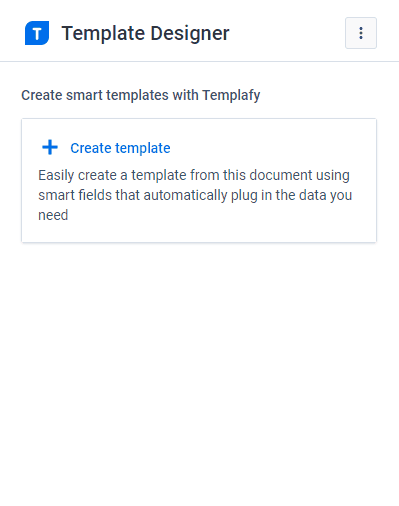Tap the word Templafy in the subtitle

pyautogui.click(x=231, y=95)
